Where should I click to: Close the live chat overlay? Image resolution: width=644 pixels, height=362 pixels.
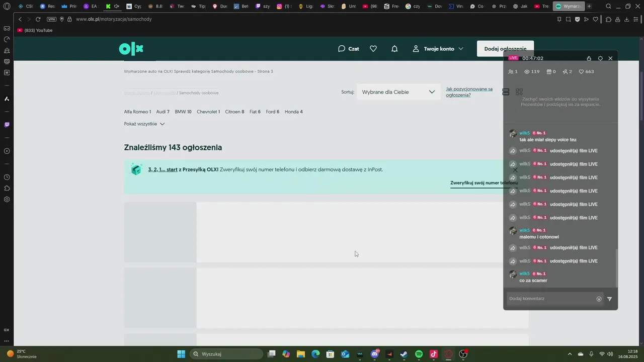click(x=610, y=58)
